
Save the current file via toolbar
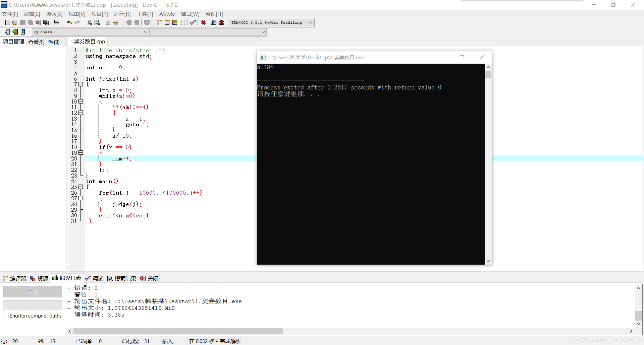coord(23,22)
